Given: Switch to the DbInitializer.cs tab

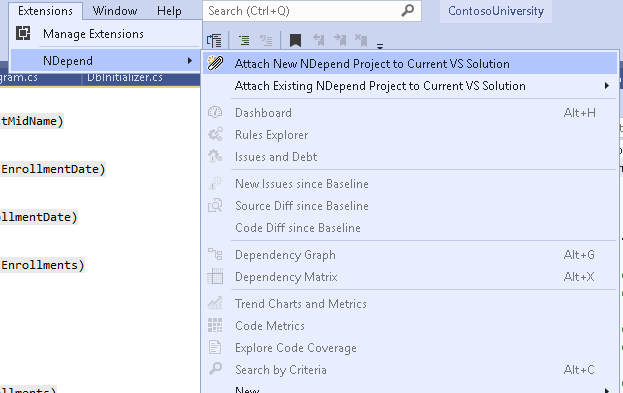Looking at the screenshot, I should (x=125, y=77).
